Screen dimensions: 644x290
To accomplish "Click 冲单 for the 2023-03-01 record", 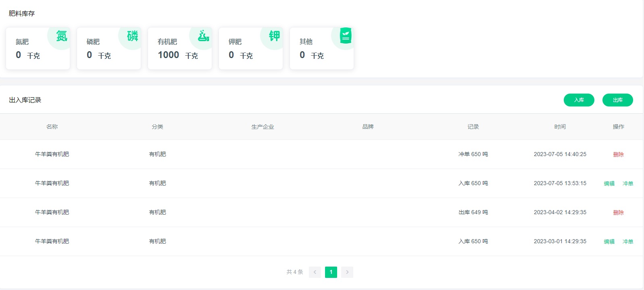I will click(x=627, y=242).
